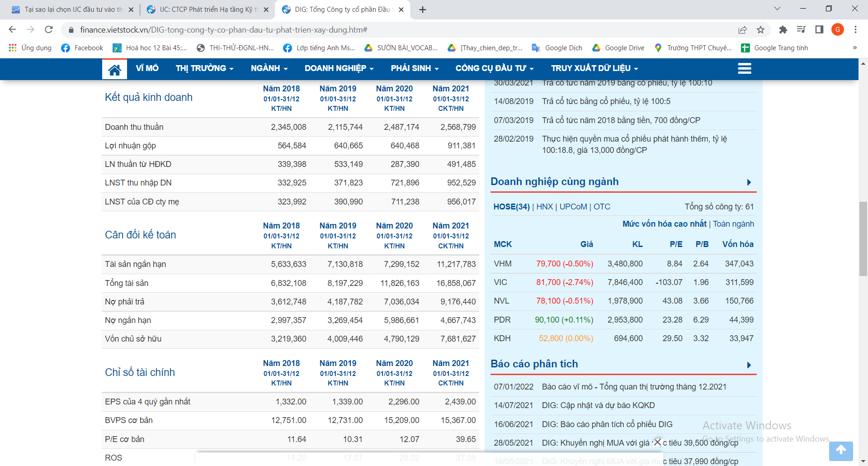The width and height of the screenshot is (868, 466).
Task: Open NVL stock link
Action: [501, 301]
